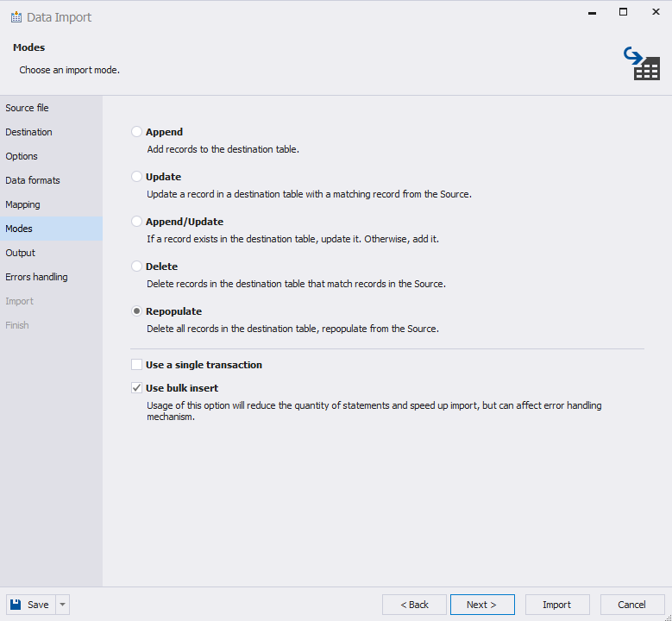Click the window resize grip
Viewport: 672px width, 621px height.
(x=668, y=618)
